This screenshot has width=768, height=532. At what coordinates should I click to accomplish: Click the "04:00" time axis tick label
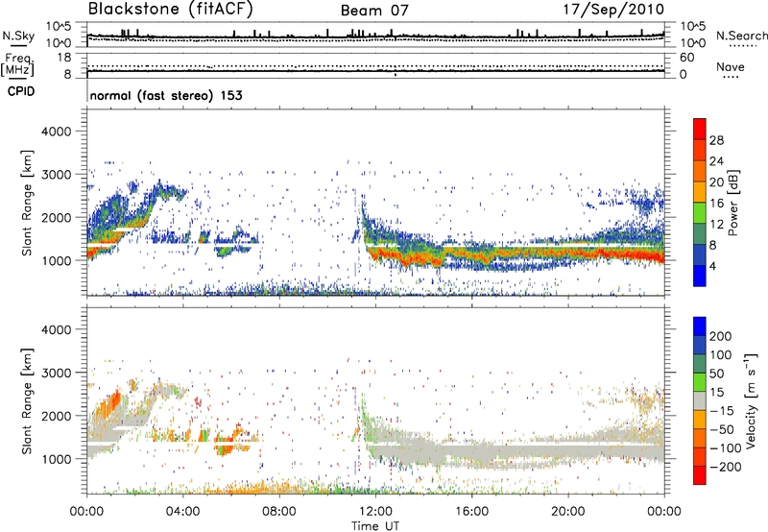[x=182, y=512]
